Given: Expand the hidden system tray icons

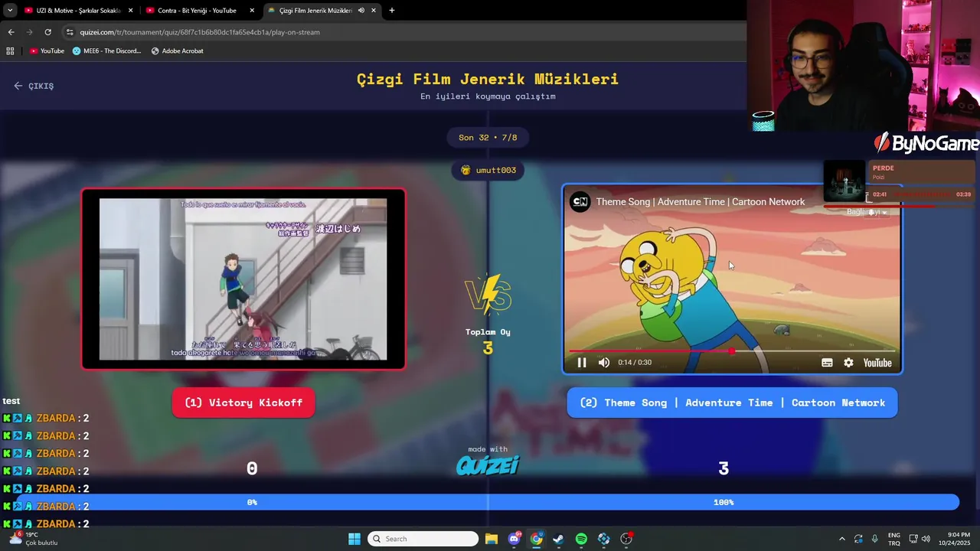Looking at the screenshot, I should [841, 539].
